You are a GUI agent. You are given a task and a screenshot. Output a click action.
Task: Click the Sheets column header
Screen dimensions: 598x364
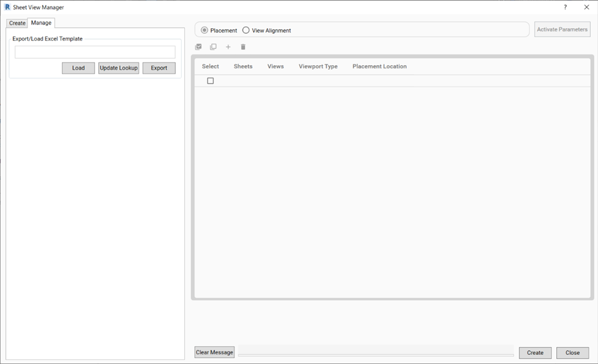[x=243, y=66]
